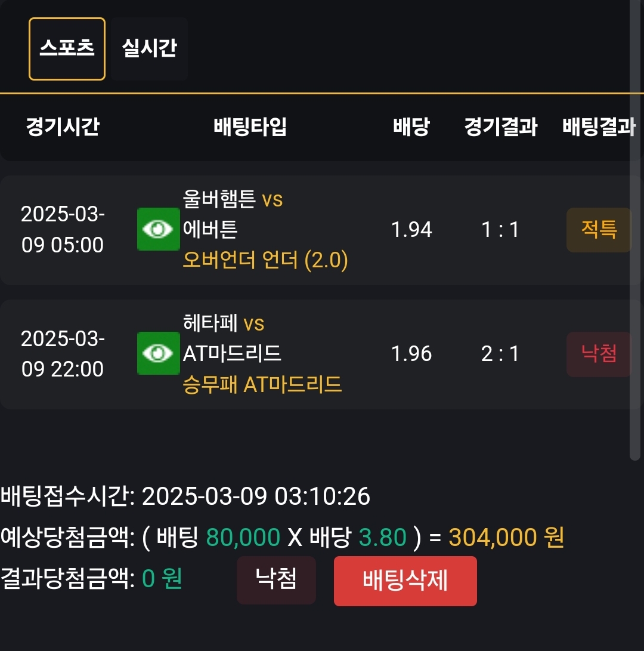Select the 경기결과 column header
The image size is (644, 651).
coord(501,127)
